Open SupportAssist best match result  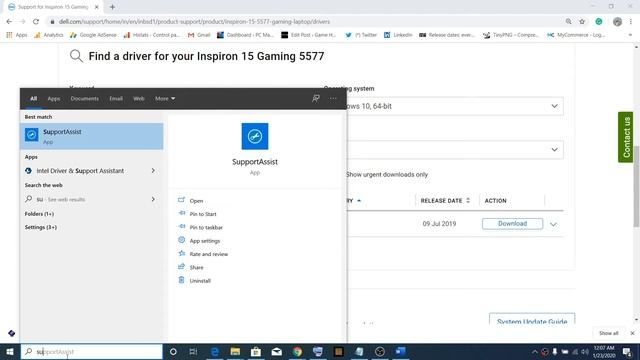click(92, 136)
